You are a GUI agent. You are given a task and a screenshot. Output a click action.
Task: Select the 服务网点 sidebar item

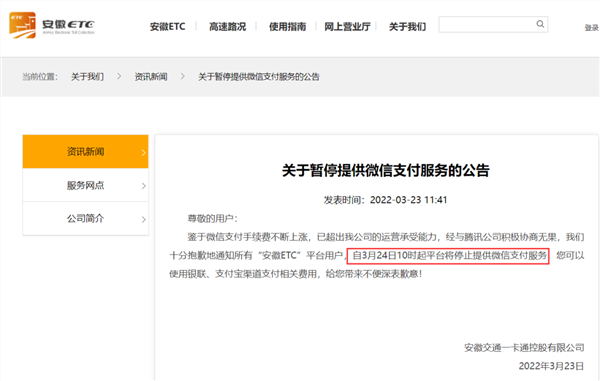tap(85, 185)
